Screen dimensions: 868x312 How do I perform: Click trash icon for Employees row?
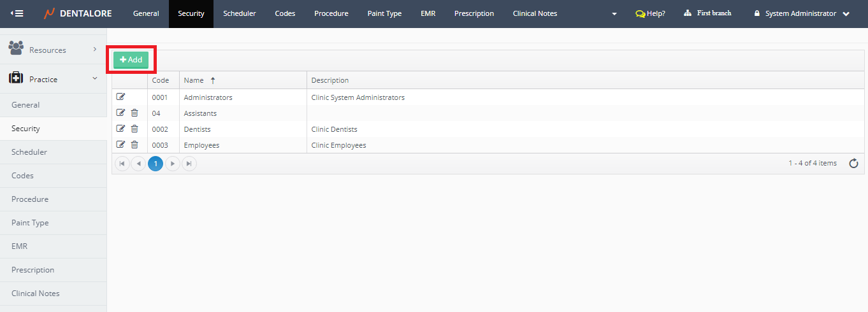[x=134, y=145]
